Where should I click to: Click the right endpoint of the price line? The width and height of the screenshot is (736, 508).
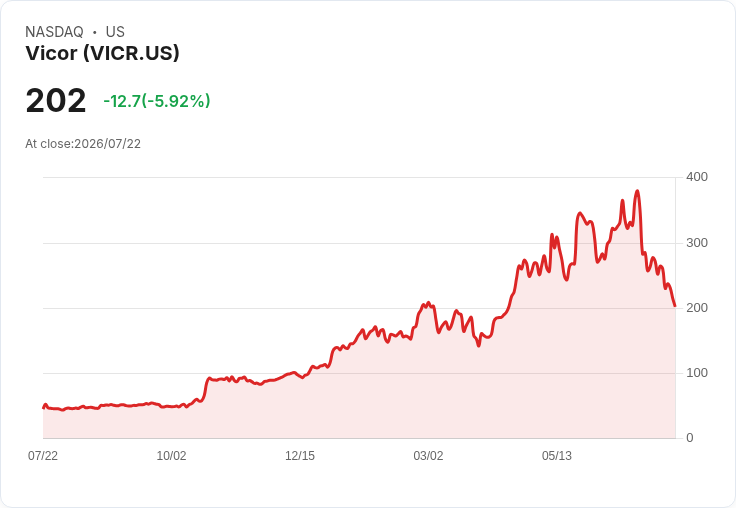[x=675, y=306]
